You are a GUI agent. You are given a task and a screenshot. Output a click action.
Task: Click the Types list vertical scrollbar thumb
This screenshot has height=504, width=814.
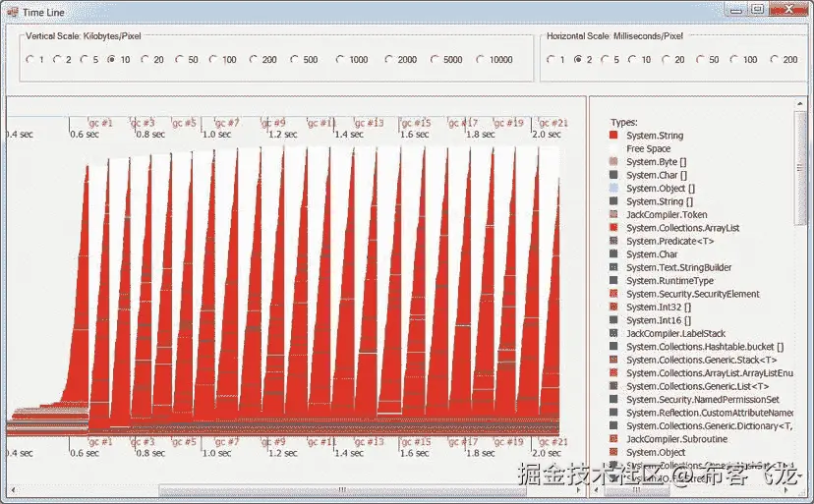point(800,168)
